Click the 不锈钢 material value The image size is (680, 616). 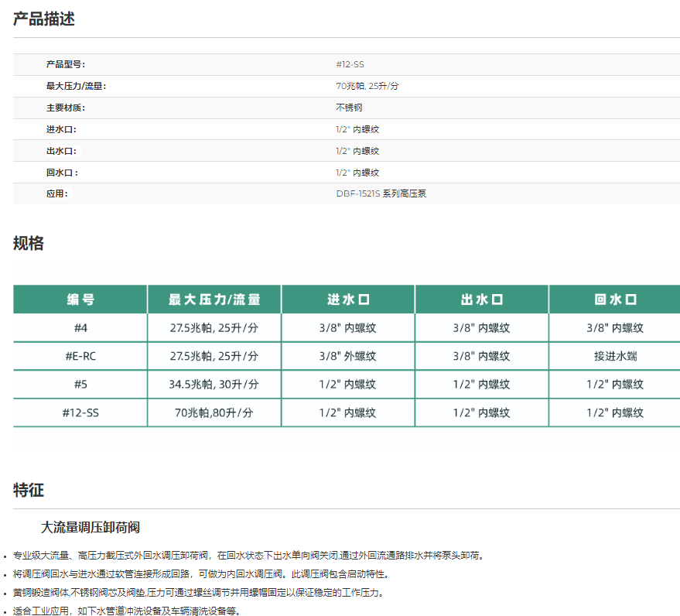pos(349,108)
